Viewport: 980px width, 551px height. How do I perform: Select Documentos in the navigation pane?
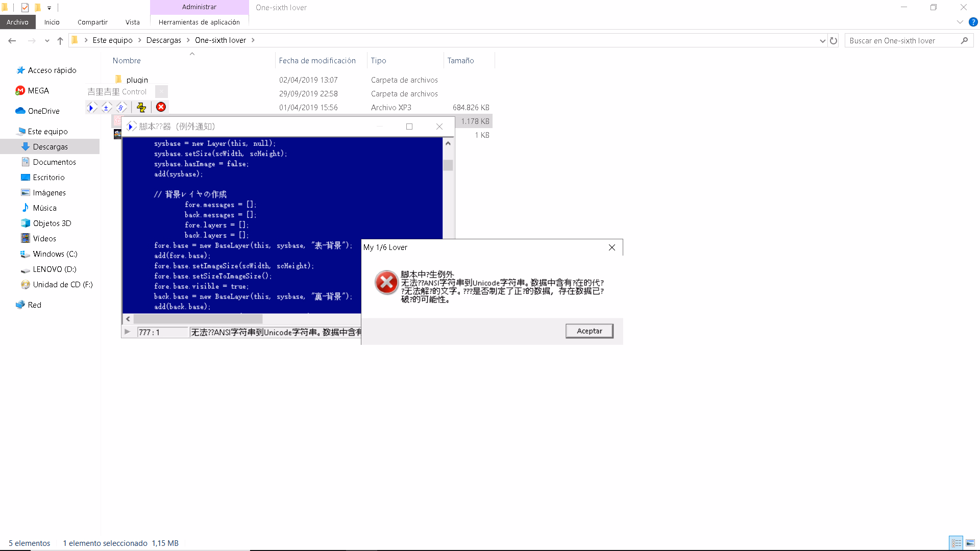[x=54, y=162]
